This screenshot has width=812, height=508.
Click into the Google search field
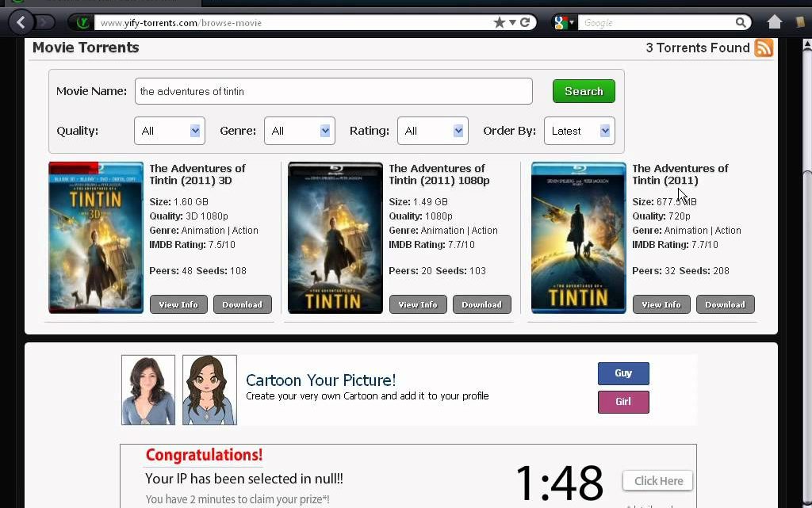pyautogui.click(x=656, y=23)
